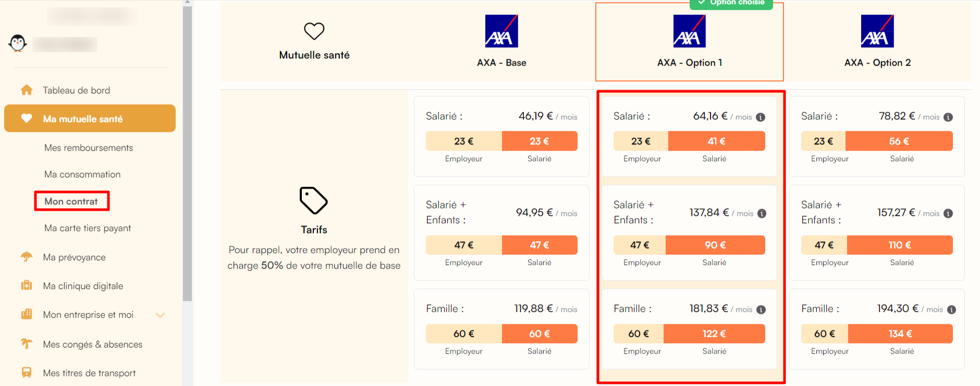Click the building icon for Mon entreprise et moi
Viewport: 980px width, 386px height.
click(27, 314)
